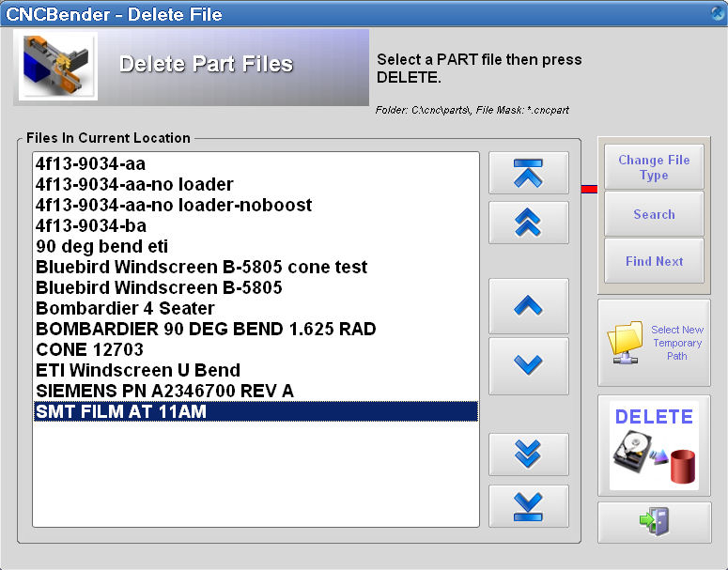
Task: Choose SIEMENS PN A2346700 REV A
Action: (x=164, y=391)
